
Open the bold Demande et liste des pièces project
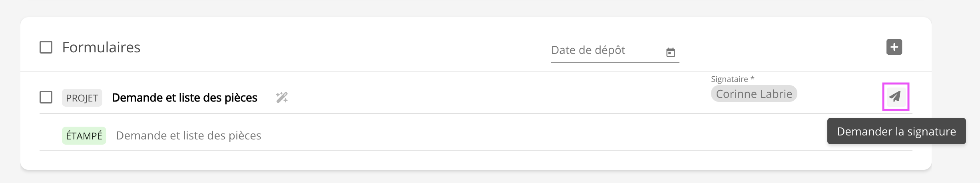[184, 97]
